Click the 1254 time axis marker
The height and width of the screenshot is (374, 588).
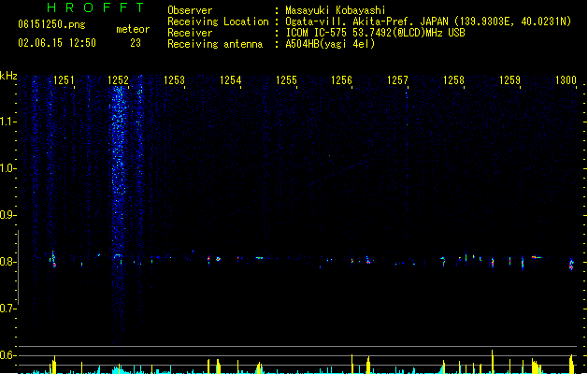(231, 80)
